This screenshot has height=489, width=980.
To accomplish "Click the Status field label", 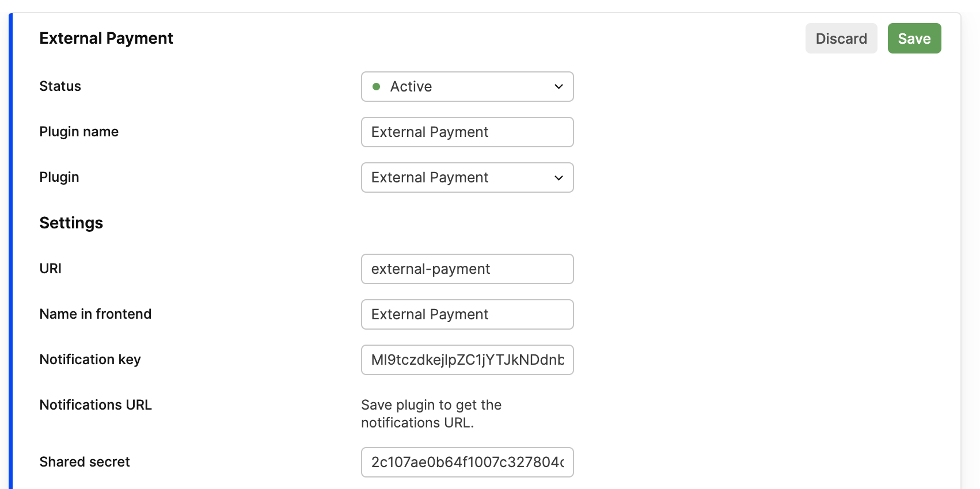I will pos(60,86).
